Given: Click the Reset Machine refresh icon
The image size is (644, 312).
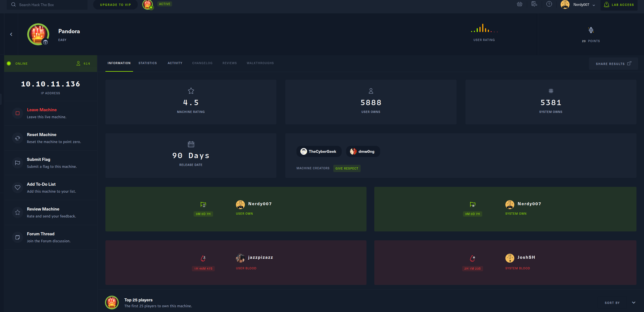Looking at the screenshot, I should [x=18, y=138].
